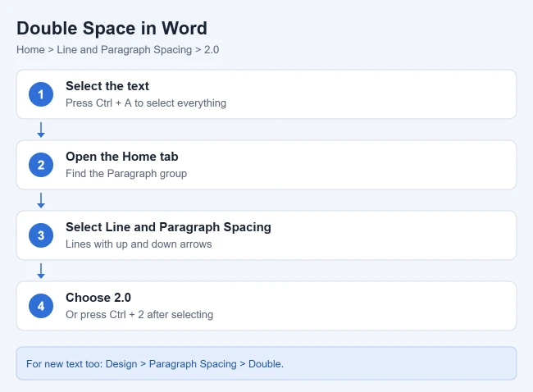533x392 pixels.
Task: Select the 'Select the text' step title
Action: pyautogui.click(x=107, y=86)
